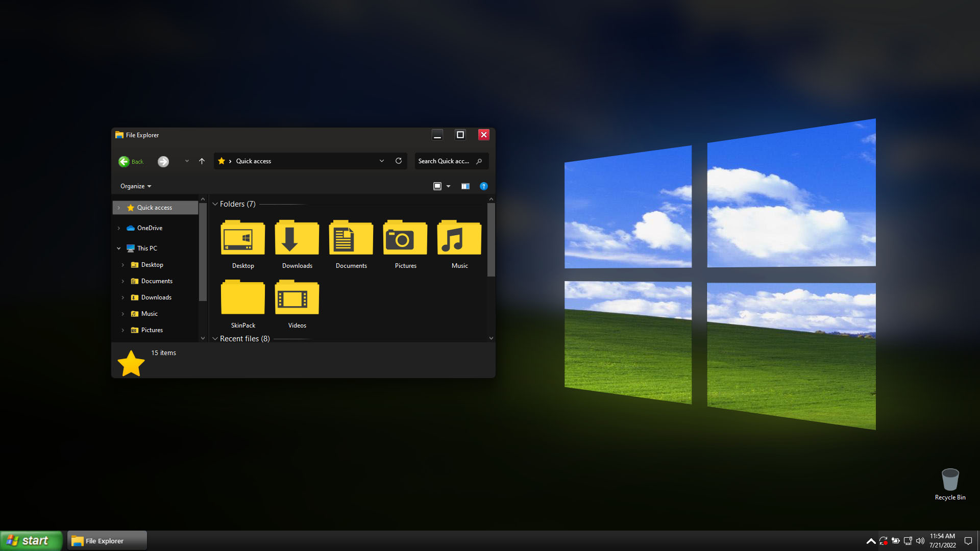Collapse the This PC tree node
Viewport: 980px width, 551px height.
tap(119, 248)
